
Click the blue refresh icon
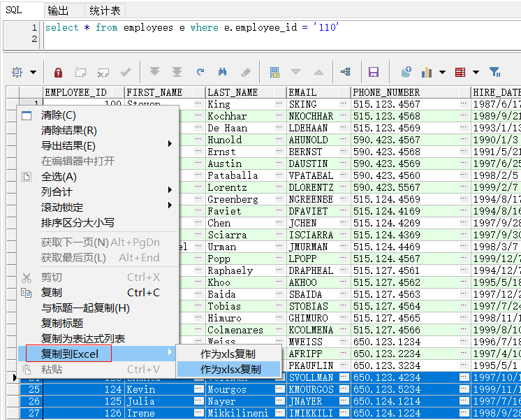[x=200, y=72]
